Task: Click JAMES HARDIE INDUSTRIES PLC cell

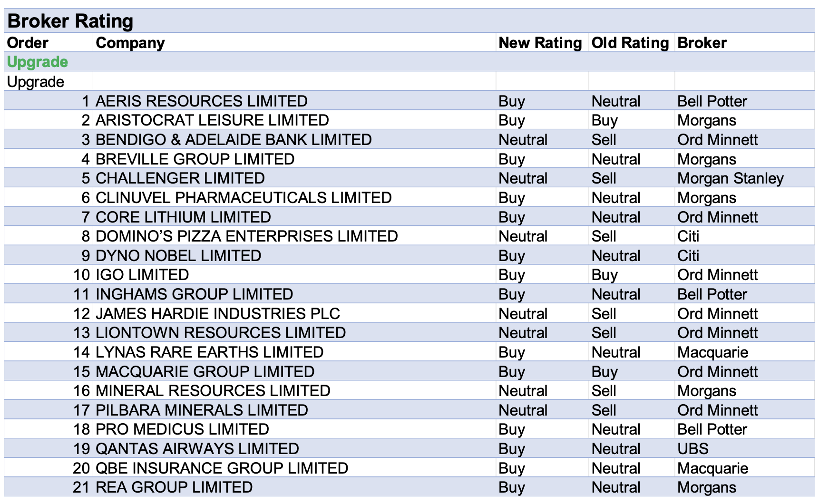Action: tap(218, 313)
